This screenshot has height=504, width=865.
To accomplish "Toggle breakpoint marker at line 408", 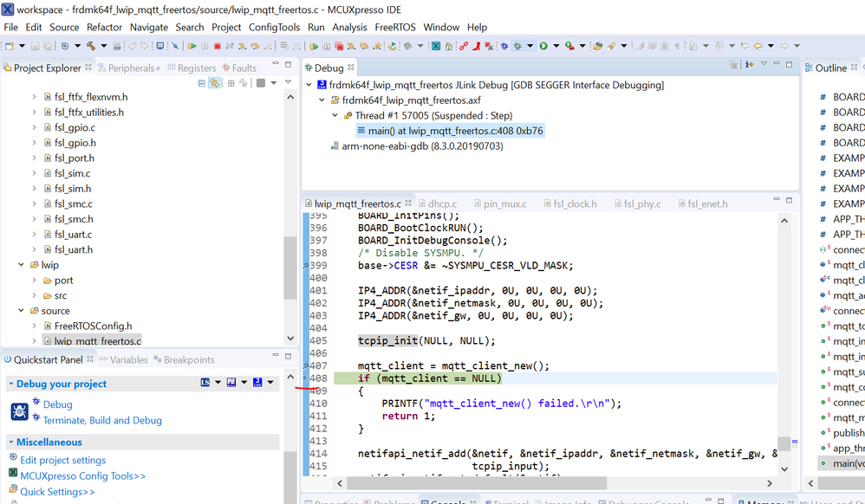I will pyautogui.click(x=305, y=378).
